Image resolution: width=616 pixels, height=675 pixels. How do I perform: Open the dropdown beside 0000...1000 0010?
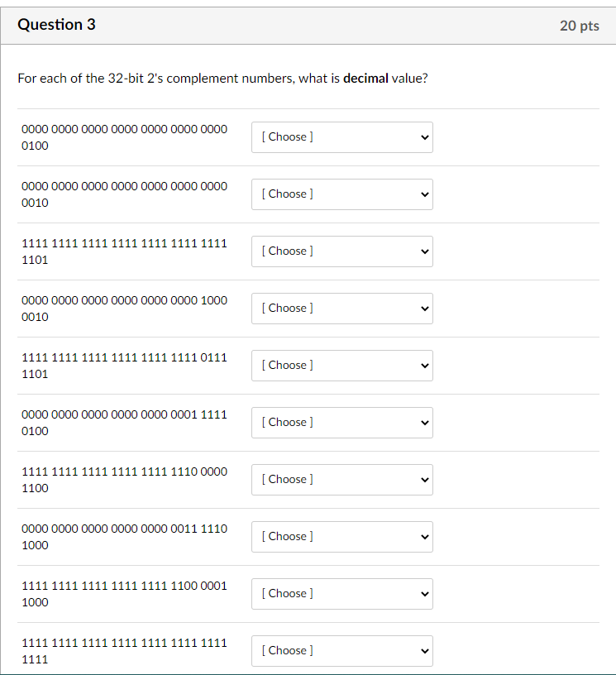(x=341, y=309)
